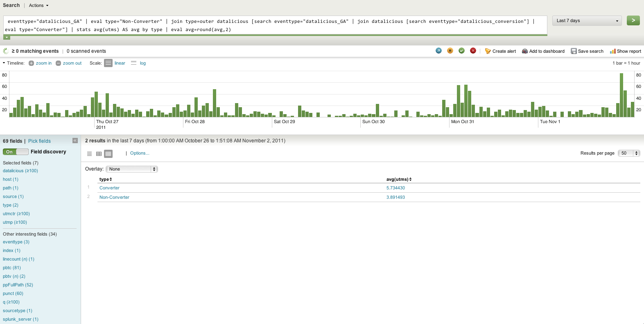Click zoom out text link
This screenshot has width=644, height=324.
[x=72, y=63]
